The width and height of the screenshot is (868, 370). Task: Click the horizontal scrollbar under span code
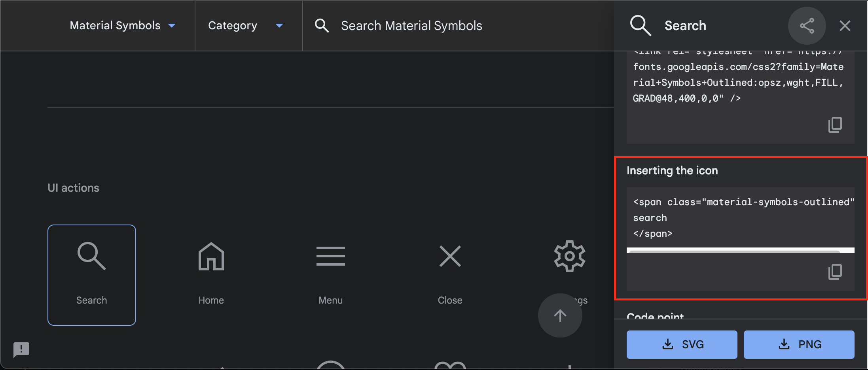coord(734,251)
